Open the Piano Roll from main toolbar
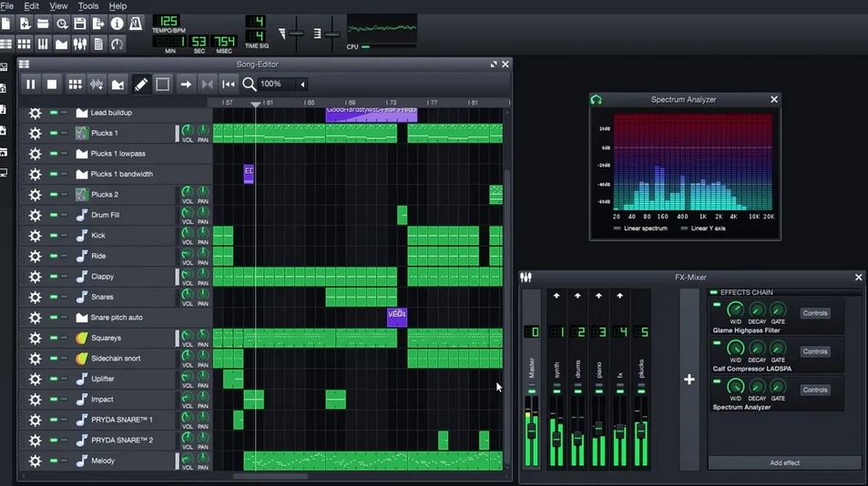Image resolution: width=868 pixels, height=486 pixels. (43, 44)
